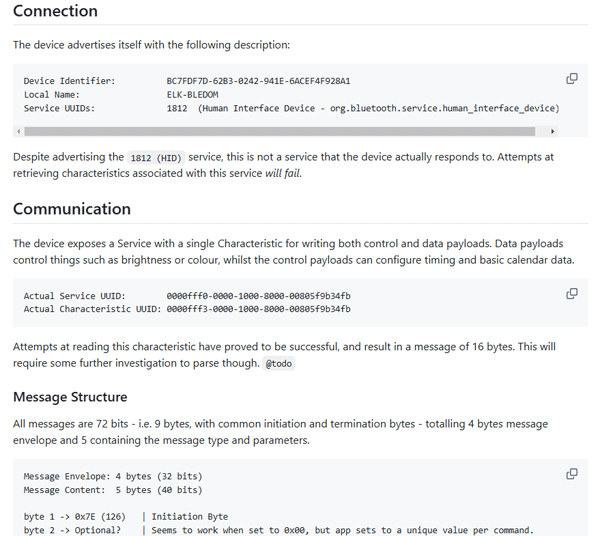Click the code block's left scroll arrow

19,131
